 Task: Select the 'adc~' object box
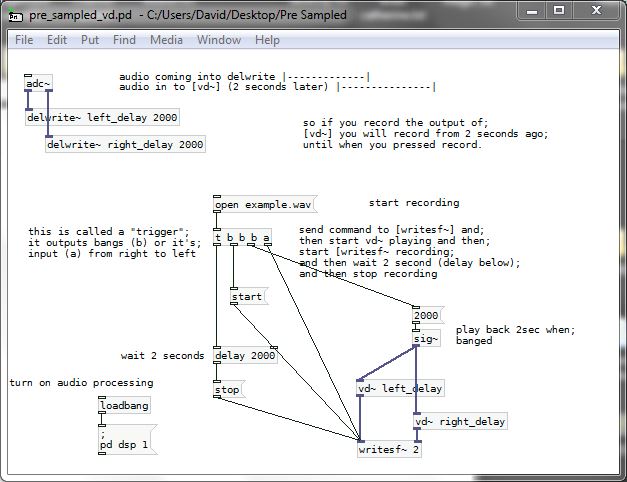[38, 84]
